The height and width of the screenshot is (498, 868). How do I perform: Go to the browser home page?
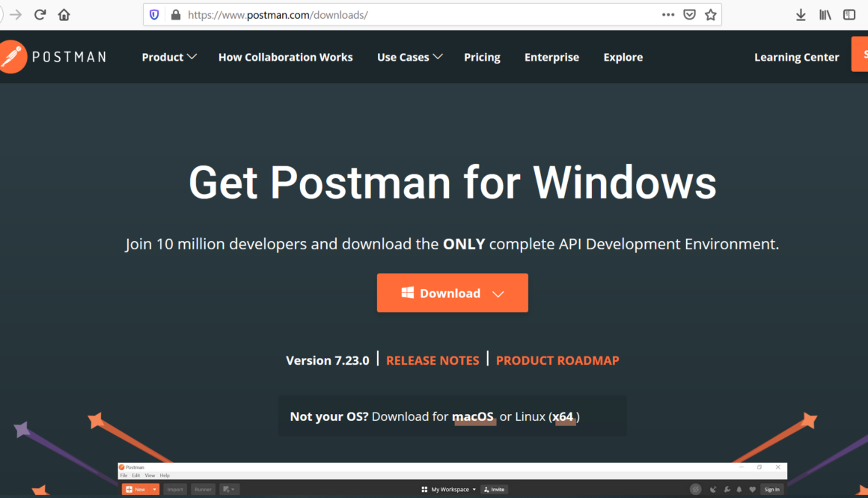click(x=64, y=14)
